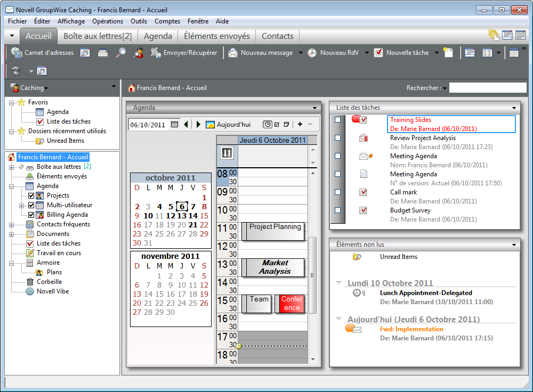
Task: Open the calendar date picker icon beside date
Action: (x=175, y=124)
